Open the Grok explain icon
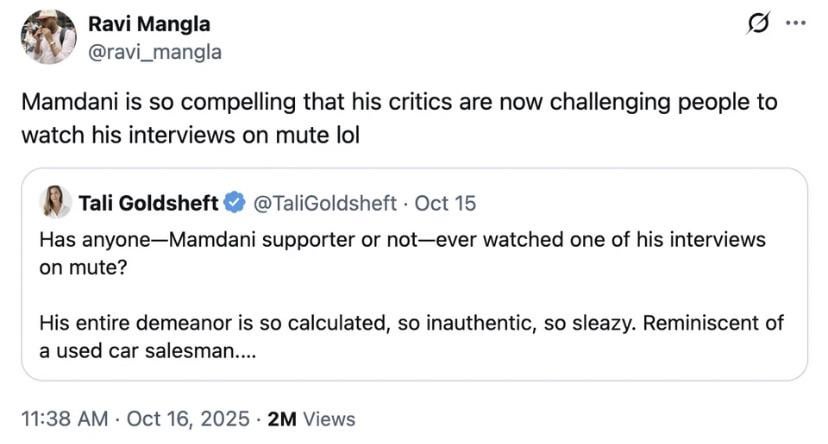This screenshot has height=444, width=828. tap(758, 23)
